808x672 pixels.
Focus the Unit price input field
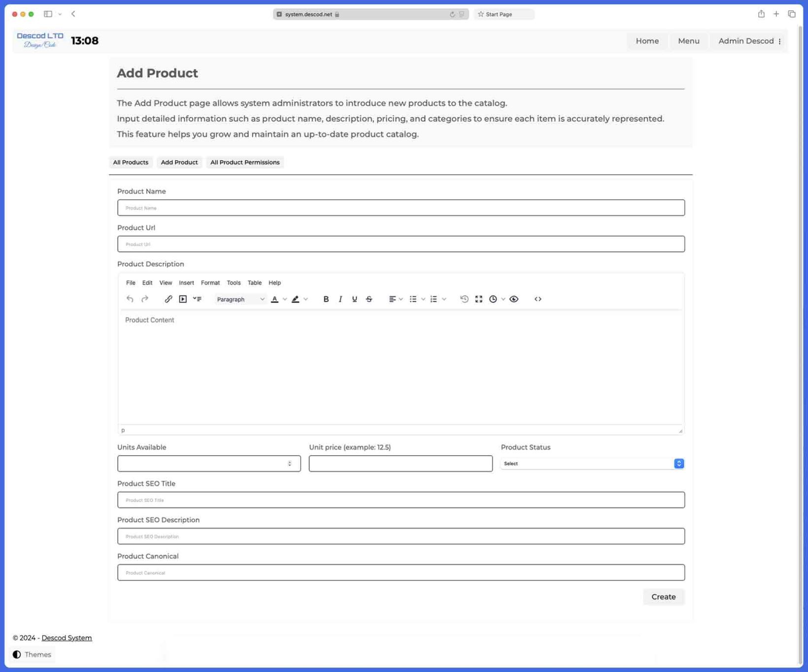click(x=401, y=464)
